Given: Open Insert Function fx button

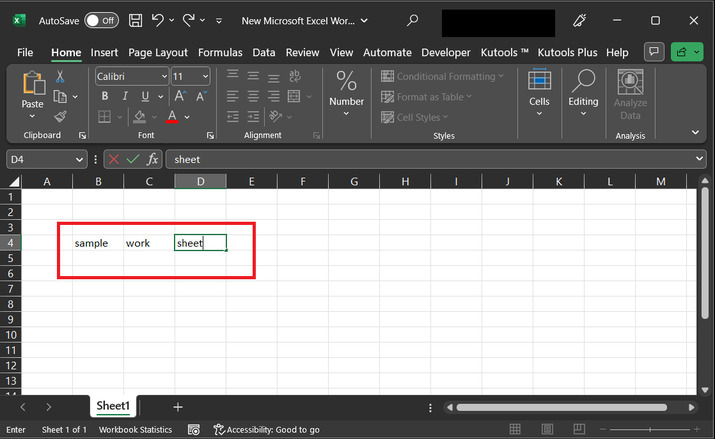Looking at the screenshot, I should pyautogui.click(x=152, y=159).
